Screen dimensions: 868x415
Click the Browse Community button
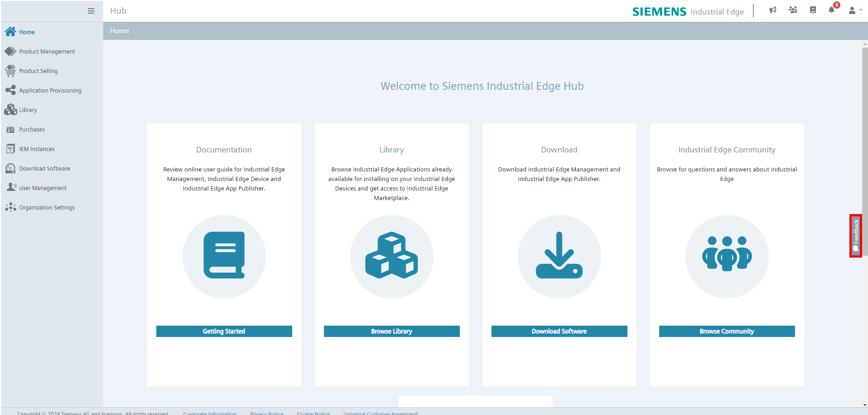click(727, 332)
